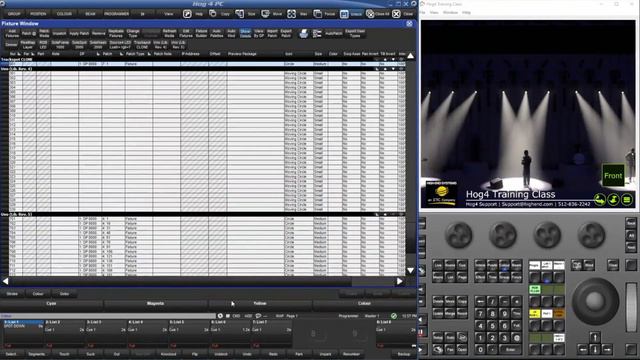640x360 pixels.
Task: Sort by the Patch Type column header
Action: (x=135, y=54)
